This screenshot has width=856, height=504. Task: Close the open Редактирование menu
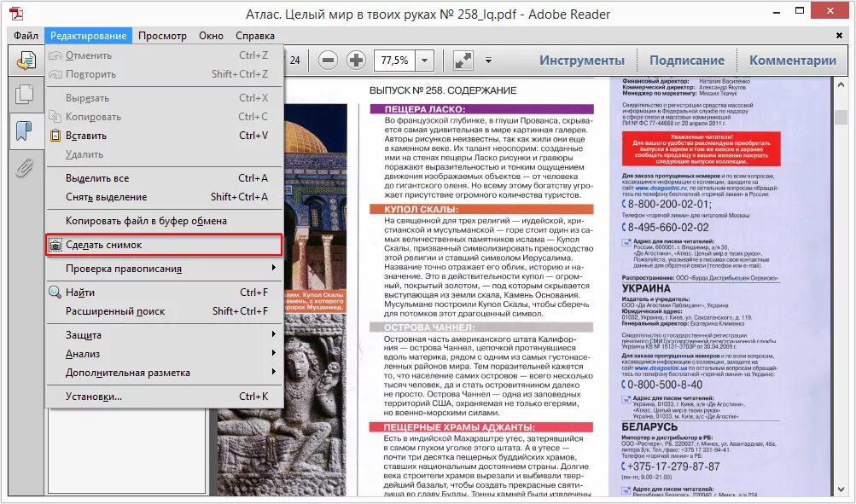[89, 36]
